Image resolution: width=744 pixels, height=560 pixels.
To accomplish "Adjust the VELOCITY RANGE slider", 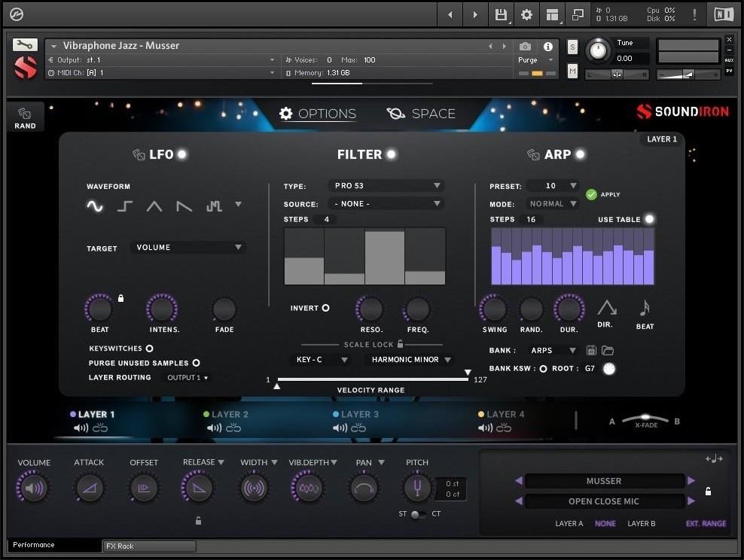I will click(373, 380).
